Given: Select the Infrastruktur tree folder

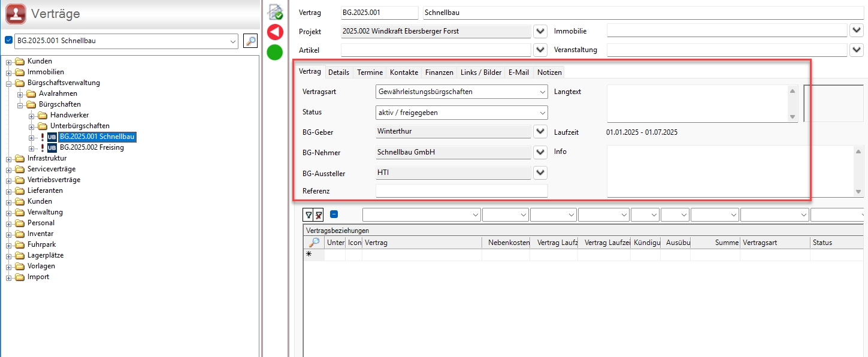Looking at the screenshot, I should (x=47, y=158).
